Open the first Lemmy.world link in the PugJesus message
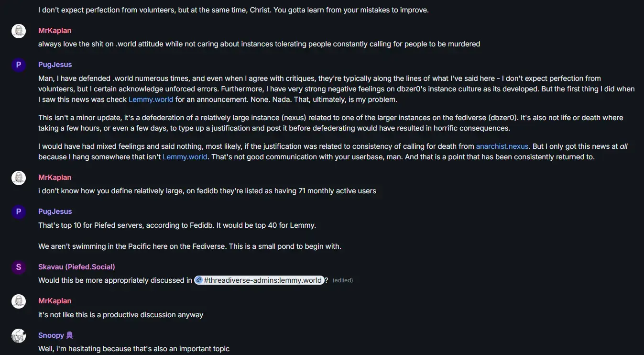This screenshot has height=355, width=644. pyautogui.click(x=151, y=100)
